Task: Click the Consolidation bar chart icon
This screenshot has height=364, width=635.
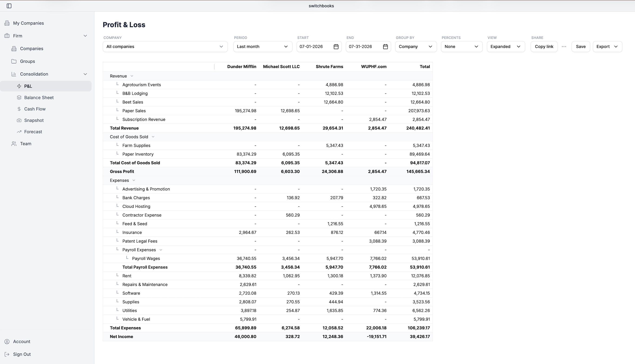Action: click(x=14, y=74)
